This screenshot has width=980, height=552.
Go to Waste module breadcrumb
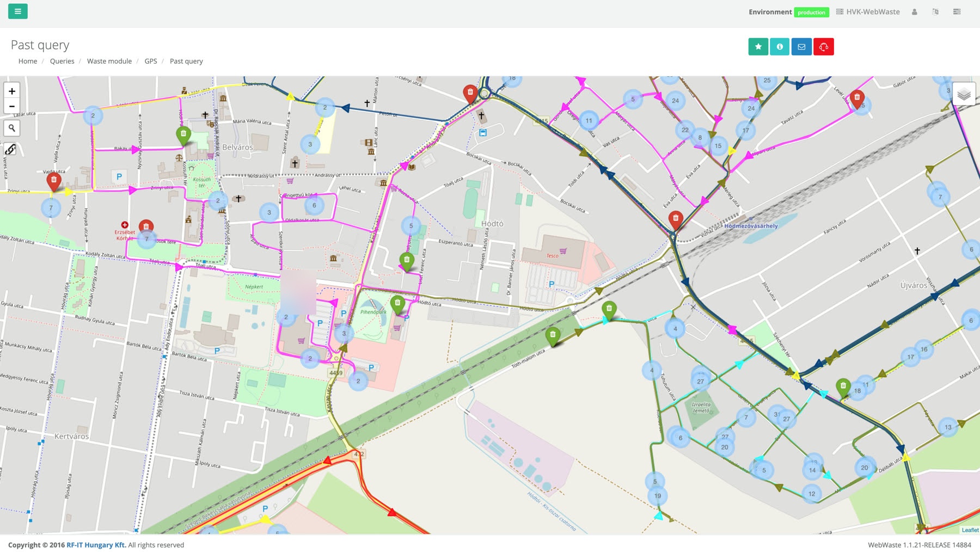[109, 61]
